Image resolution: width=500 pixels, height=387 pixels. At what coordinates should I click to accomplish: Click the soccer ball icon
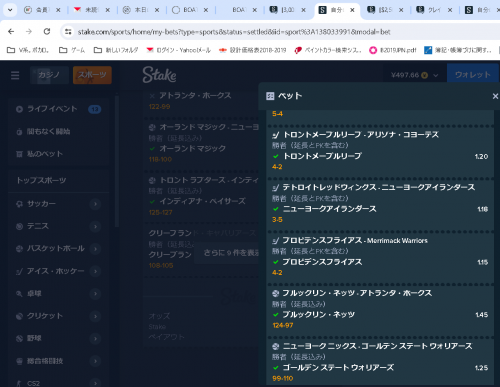coord(19,204)
